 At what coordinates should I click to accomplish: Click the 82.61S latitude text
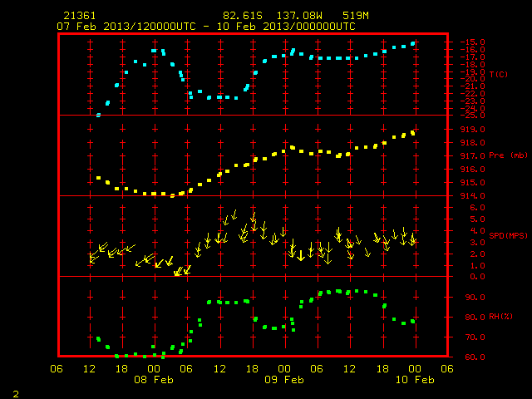coord(243,16)
